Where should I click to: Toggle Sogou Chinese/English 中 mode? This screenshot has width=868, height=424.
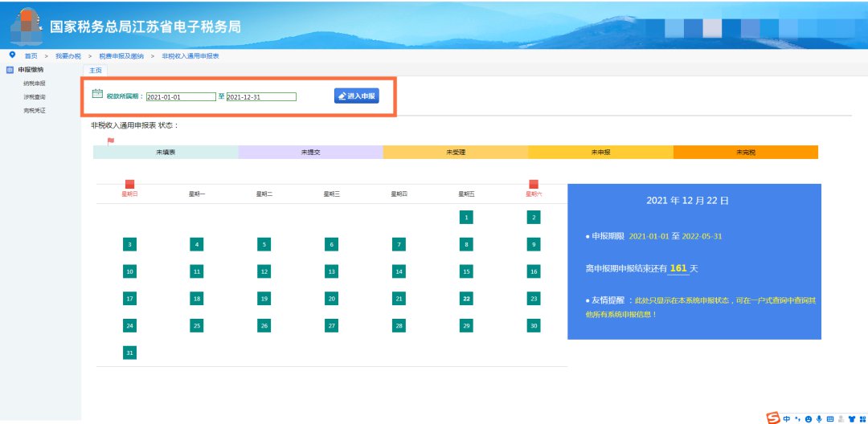click(787, 418)
